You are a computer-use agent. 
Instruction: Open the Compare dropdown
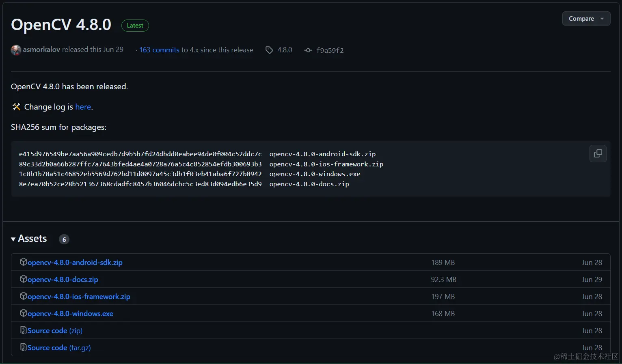pos(586,19)
